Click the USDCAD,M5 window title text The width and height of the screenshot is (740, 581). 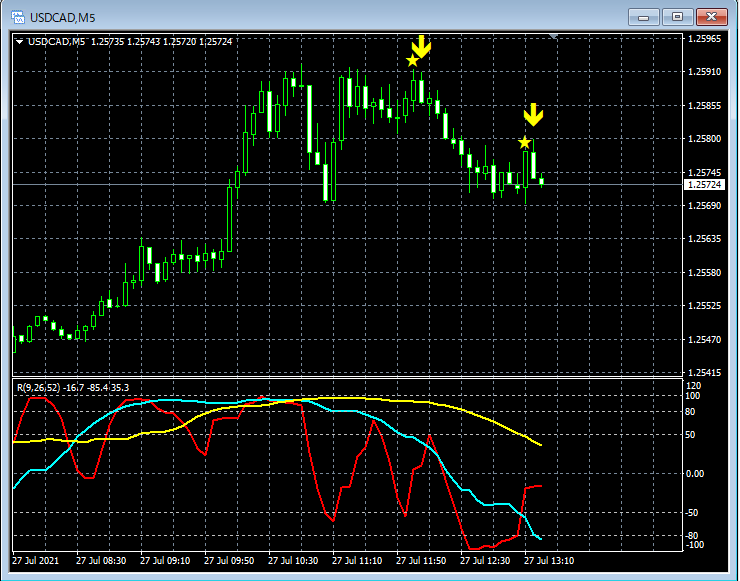(x=62, y=18)
